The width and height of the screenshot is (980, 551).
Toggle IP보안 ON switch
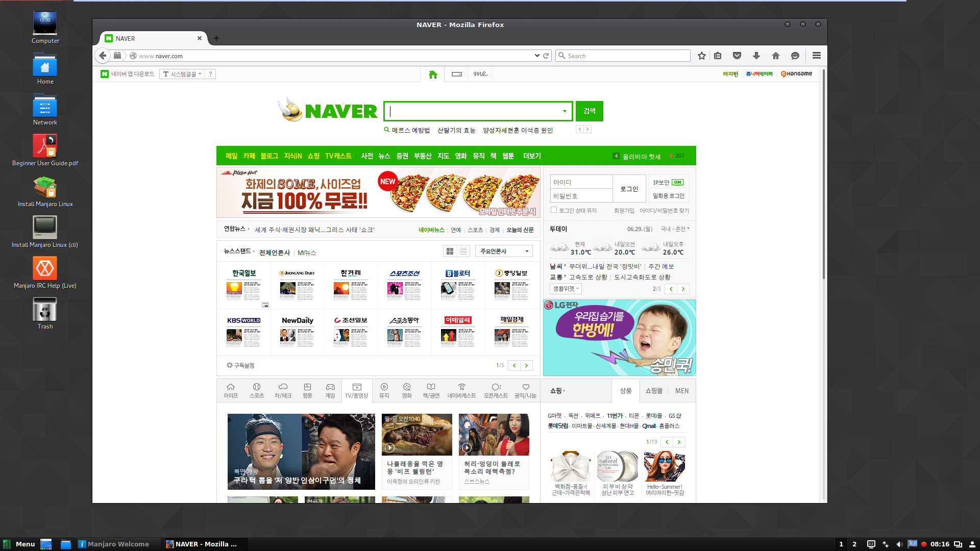677,182
